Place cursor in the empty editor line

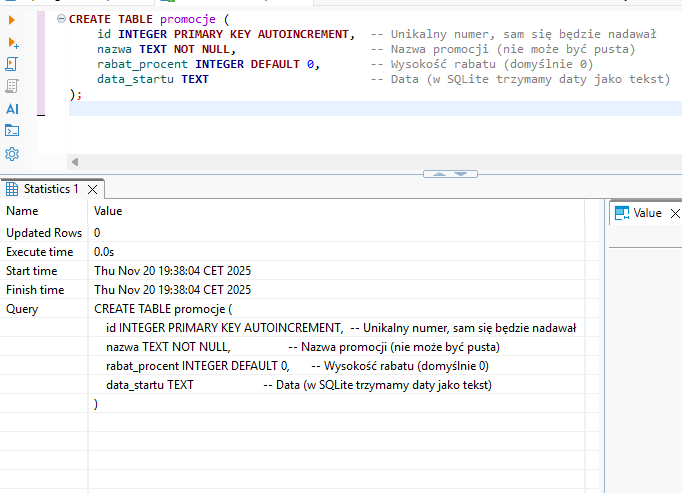300,109
